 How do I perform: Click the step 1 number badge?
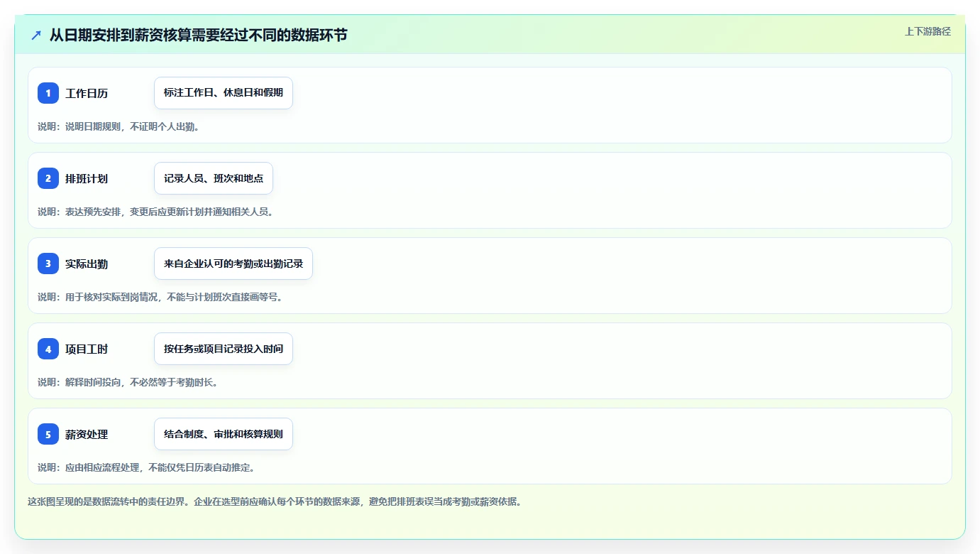pos(48,93)
